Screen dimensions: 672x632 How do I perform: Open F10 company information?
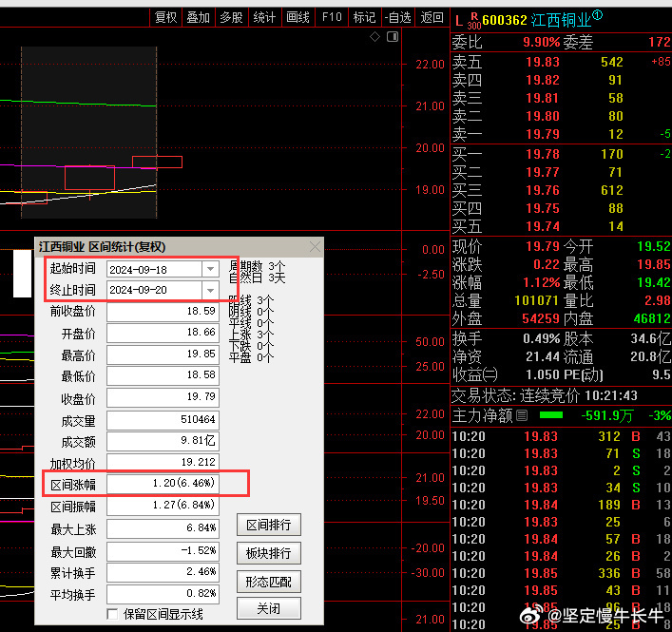(331, 17)
